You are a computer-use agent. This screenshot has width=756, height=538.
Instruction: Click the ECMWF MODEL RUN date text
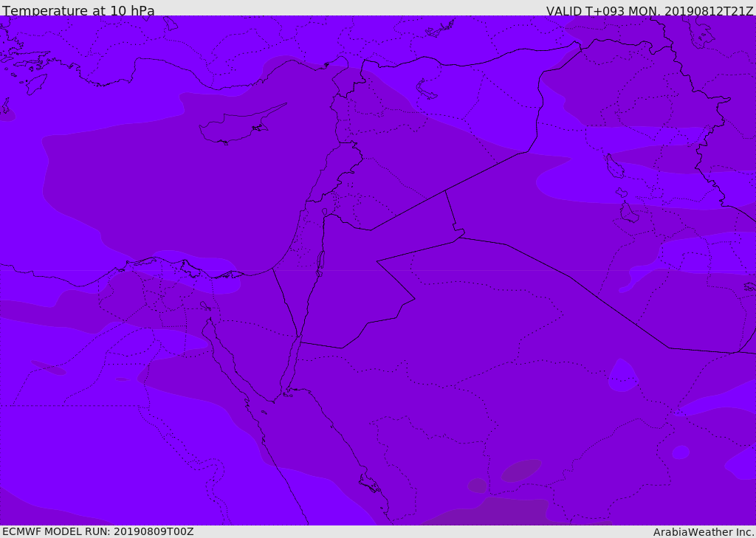97,531
